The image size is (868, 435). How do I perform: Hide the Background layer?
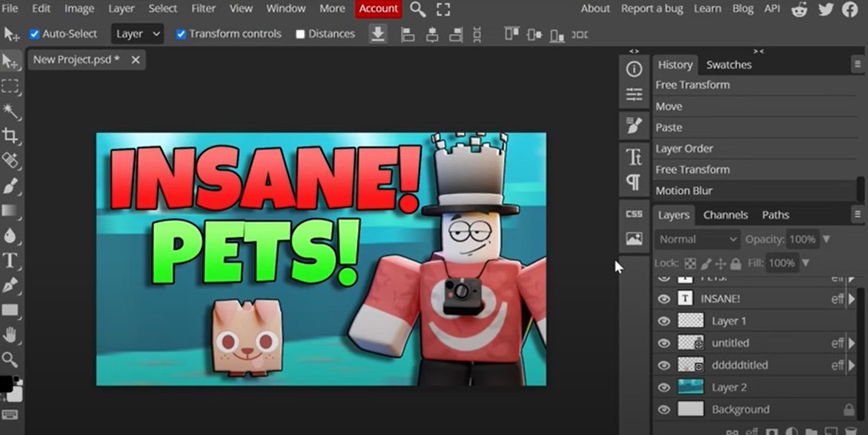pos(663,410)
